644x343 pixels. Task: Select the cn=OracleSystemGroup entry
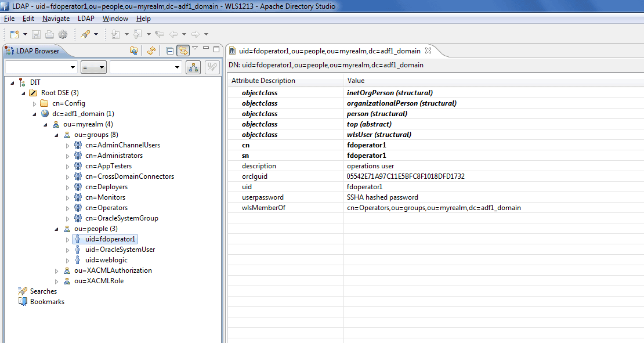122,218
